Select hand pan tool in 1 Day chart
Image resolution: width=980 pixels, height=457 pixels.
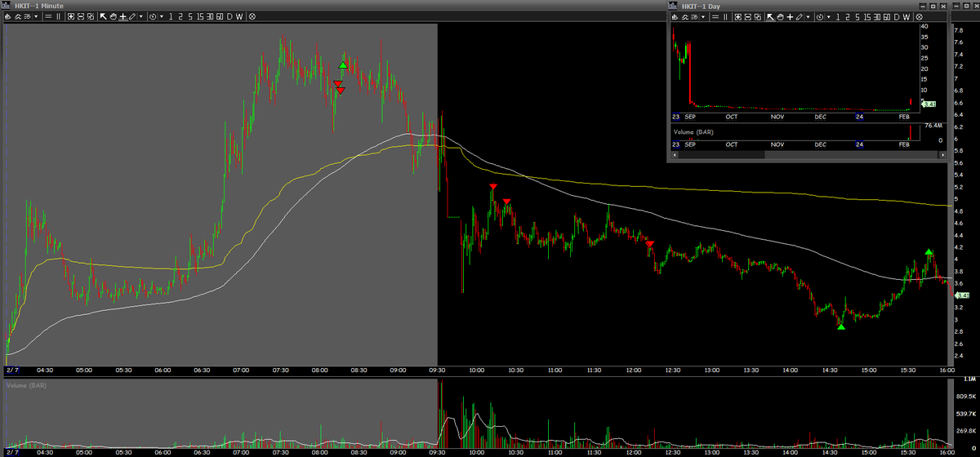coord(780,16)
